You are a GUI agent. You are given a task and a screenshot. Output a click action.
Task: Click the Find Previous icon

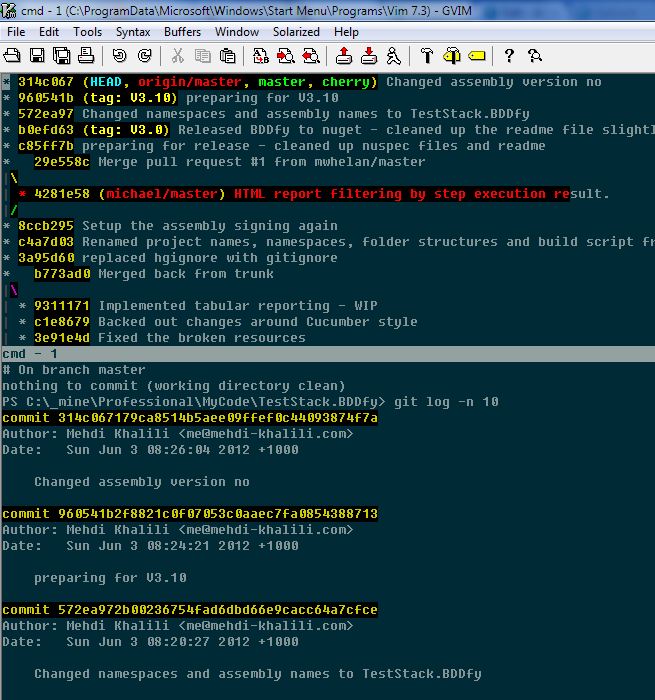click(x=311, y=56)
